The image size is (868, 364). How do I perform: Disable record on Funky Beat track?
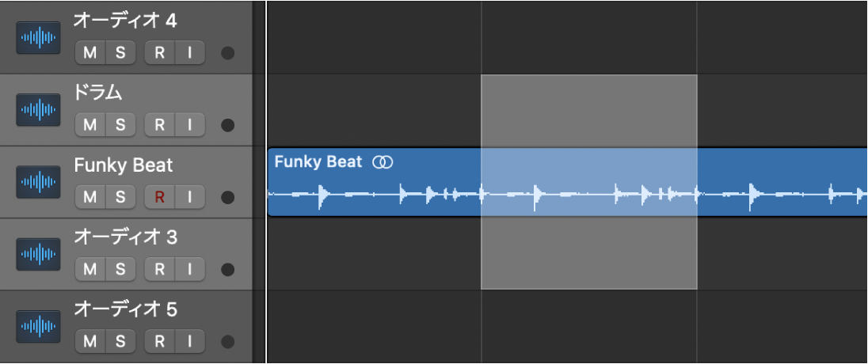tap(159, 197)
